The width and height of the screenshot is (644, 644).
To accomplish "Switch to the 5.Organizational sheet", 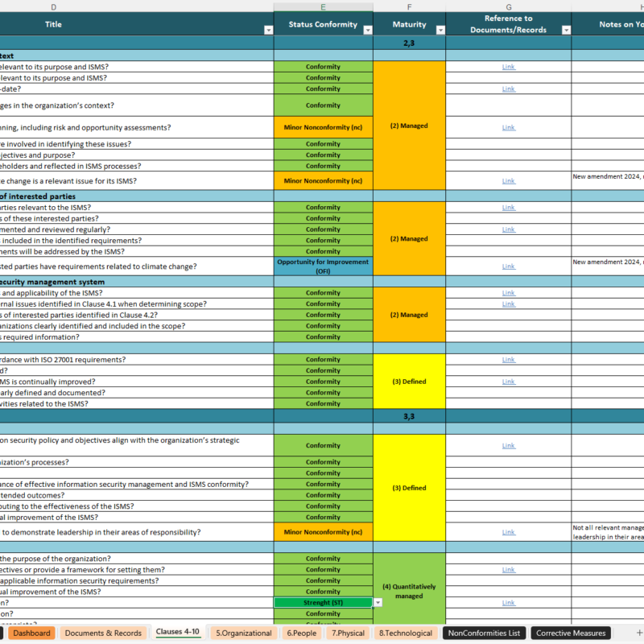I will (243, 633).
